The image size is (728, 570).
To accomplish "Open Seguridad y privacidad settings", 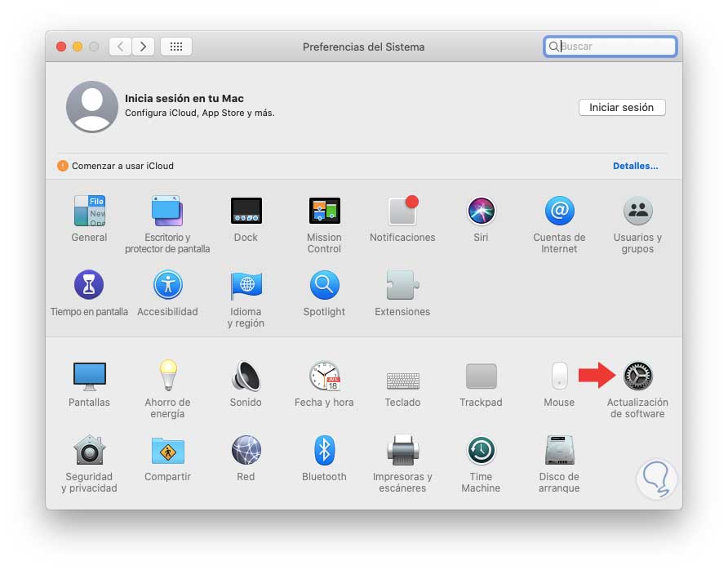I will 90,450.
